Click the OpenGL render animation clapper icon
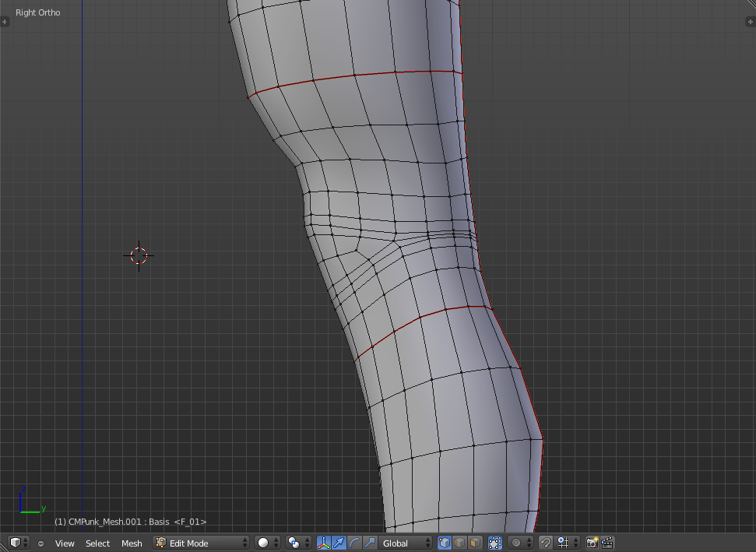Viewport: 756px width, 552px height. (x=607, y=543)
